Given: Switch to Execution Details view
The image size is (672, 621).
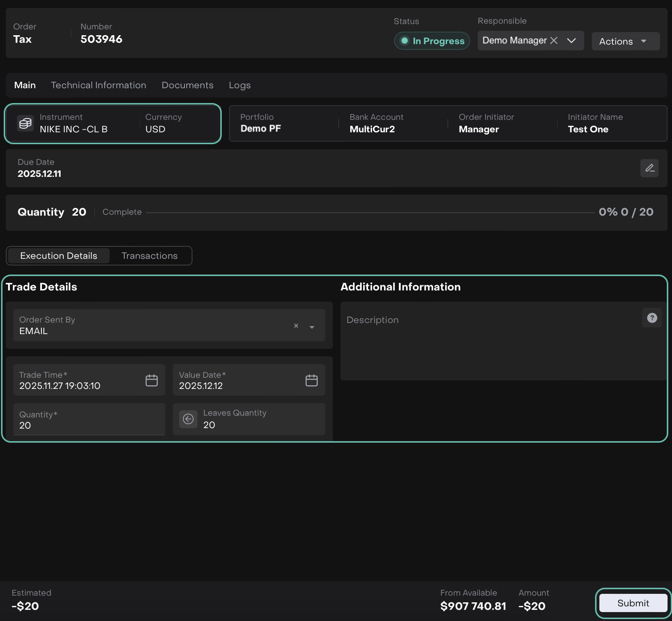Looking at the screenshot, I should 58,256.
